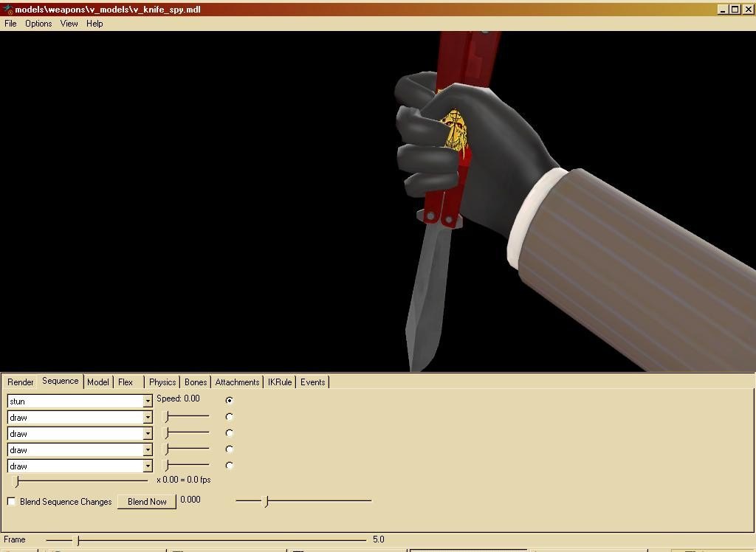Click the blend time slider next to 0.000

[303, 501]
